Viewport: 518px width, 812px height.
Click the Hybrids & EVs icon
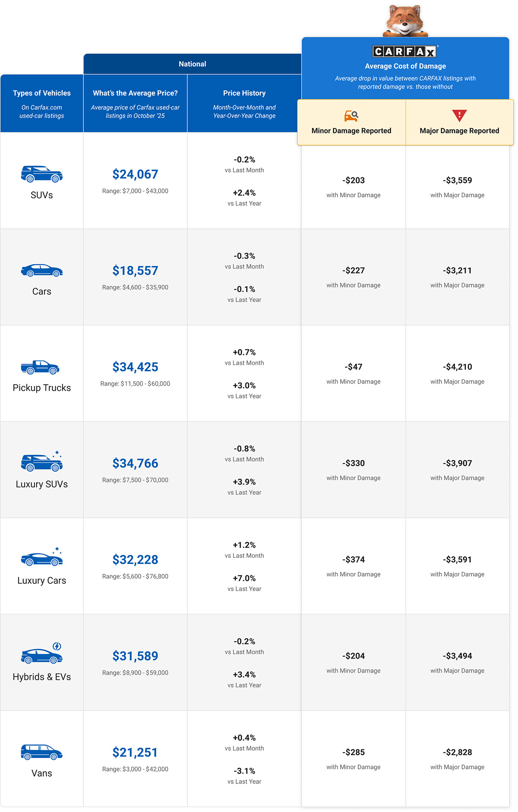[x=42, y=655]
